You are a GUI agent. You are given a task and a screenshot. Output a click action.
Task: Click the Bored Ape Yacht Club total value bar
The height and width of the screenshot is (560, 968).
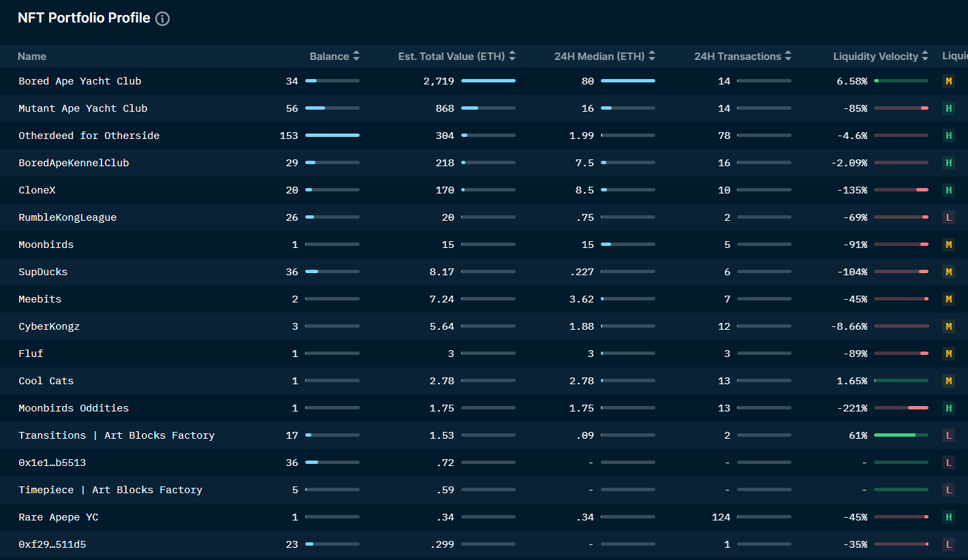(488, 81)
